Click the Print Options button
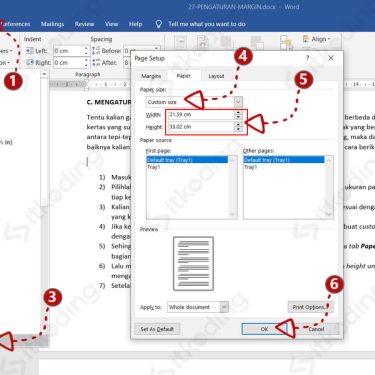The image size is (375, 375). click(310, 307)
